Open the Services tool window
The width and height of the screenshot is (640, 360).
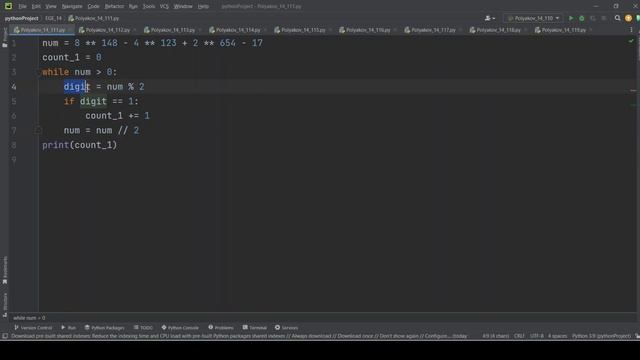pos(287,328)
